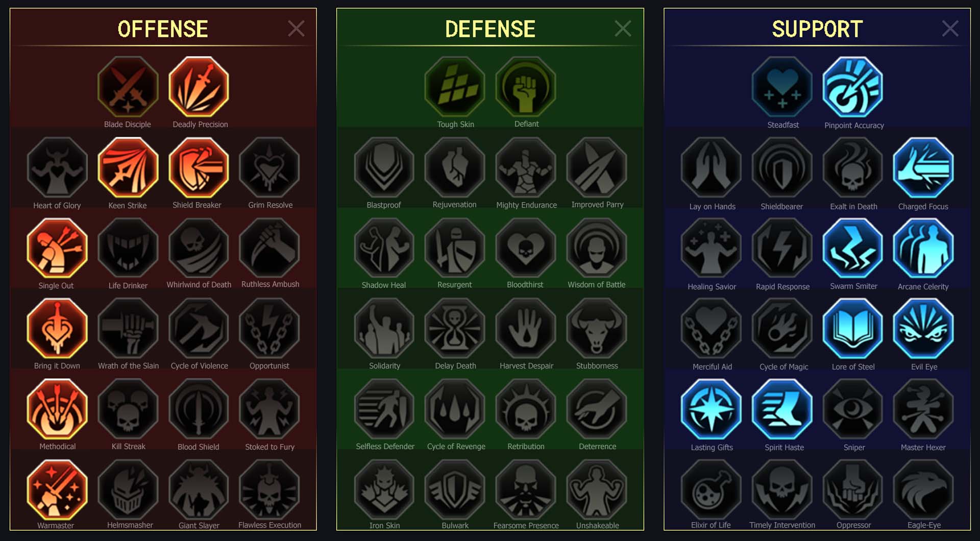Choose the Evil Eye mastery icon

(923, 329)
